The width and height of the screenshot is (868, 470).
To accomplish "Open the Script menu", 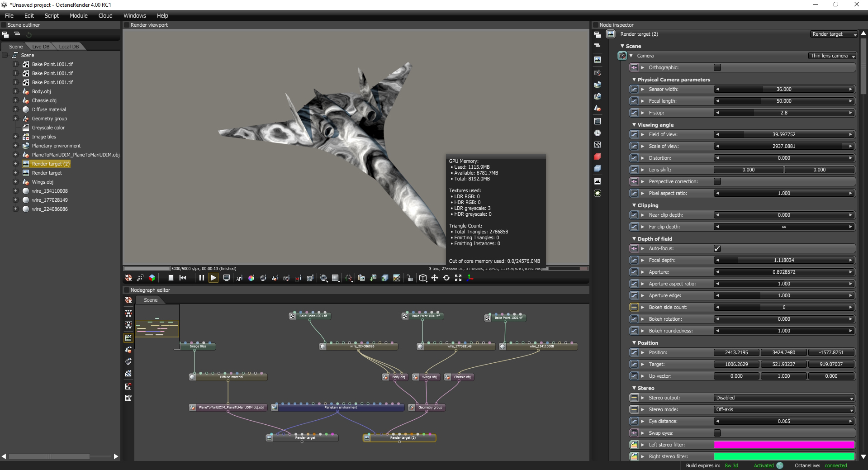I will point(52,15).
